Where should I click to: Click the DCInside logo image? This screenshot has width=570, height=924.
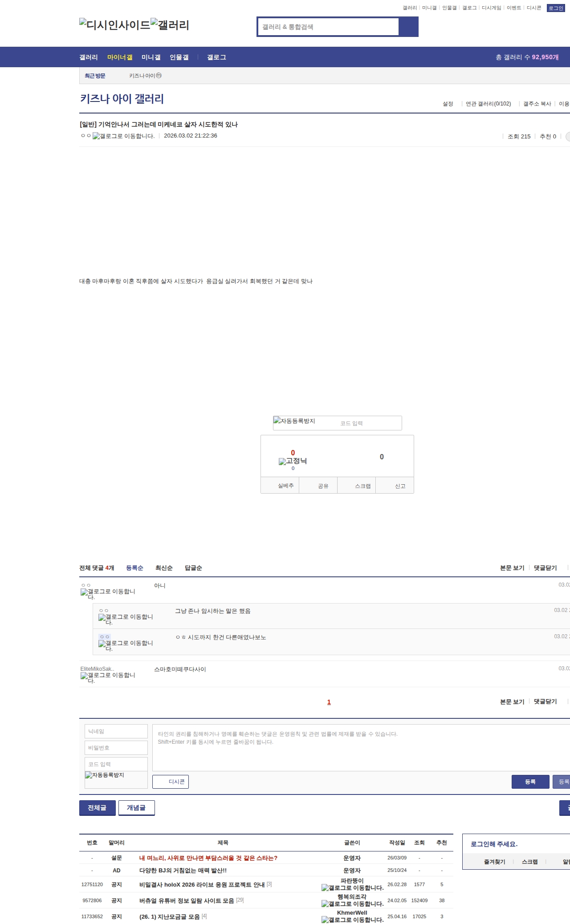[x=115, y=24]
